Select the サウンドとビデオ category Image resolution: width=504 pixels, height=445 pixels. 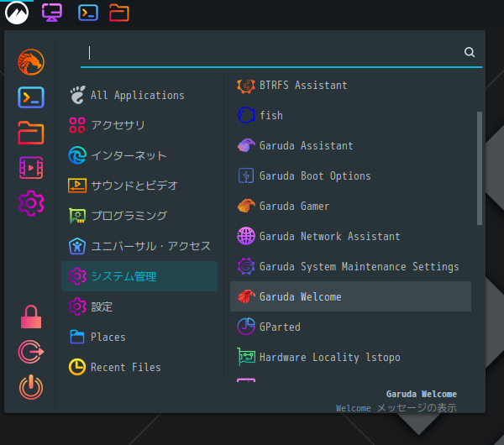click(x=139, y=186)
